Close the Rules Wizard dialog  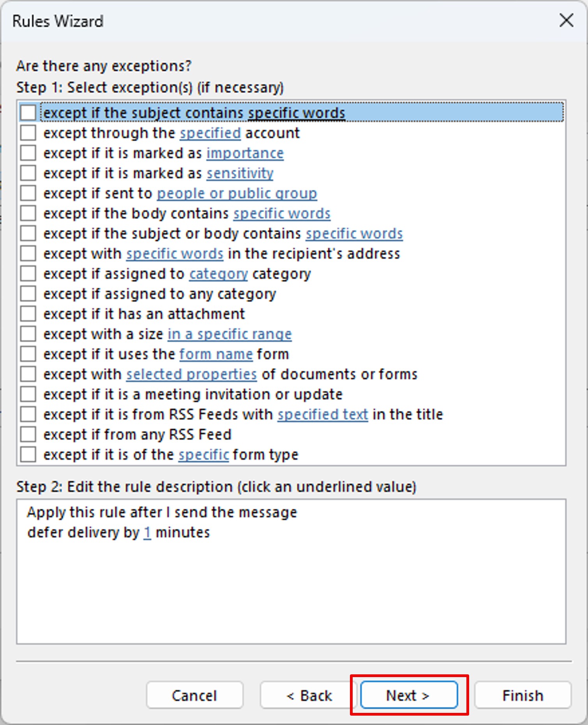[x=566, y=20]
